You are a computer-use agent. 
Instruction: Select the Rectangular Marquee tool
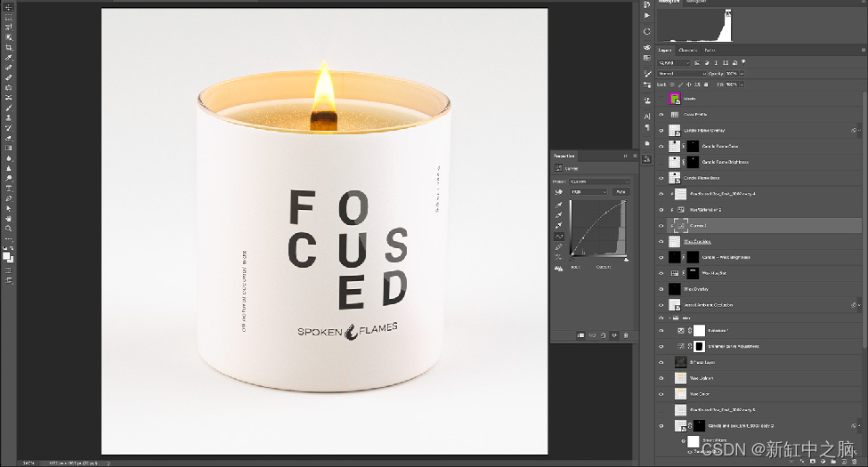coord(8,17)
